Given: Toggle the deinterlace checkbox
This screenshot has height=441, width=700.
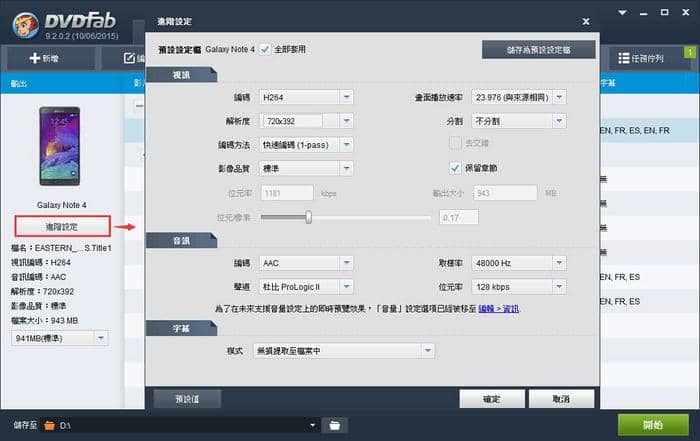Looking at the screenshot, I should (x=455, y=143).
